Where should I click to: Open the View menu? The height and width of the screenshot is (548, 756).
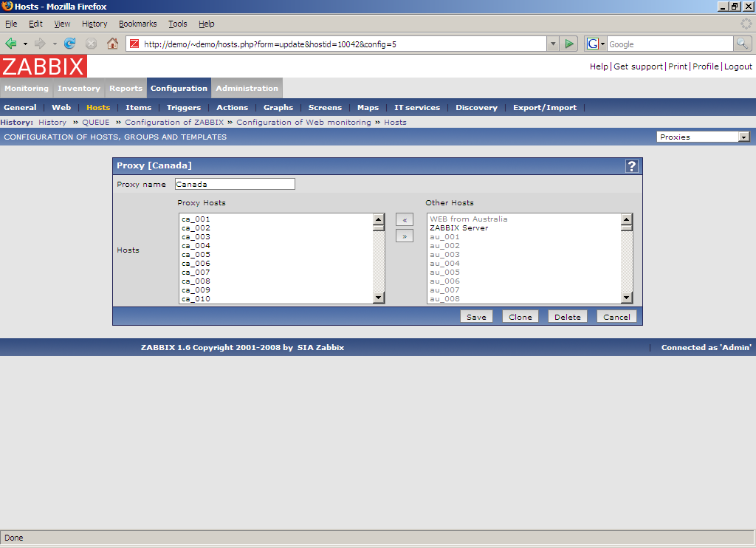[62, 24]
